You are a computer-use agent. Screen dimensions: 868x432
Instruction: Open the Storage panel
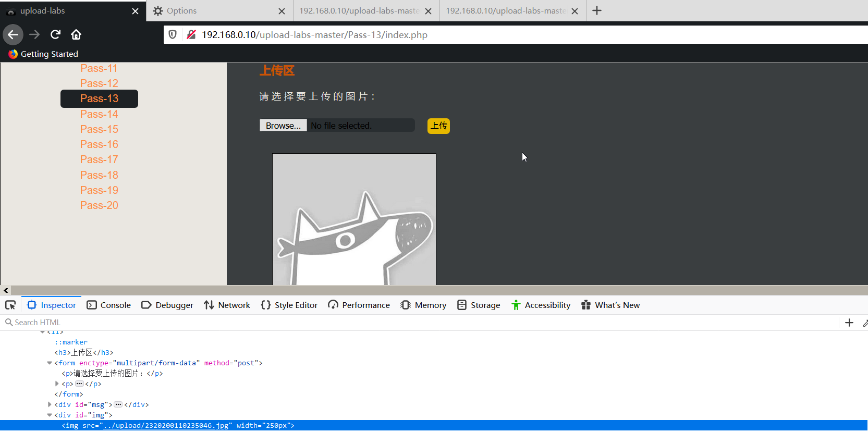point(479,305)
